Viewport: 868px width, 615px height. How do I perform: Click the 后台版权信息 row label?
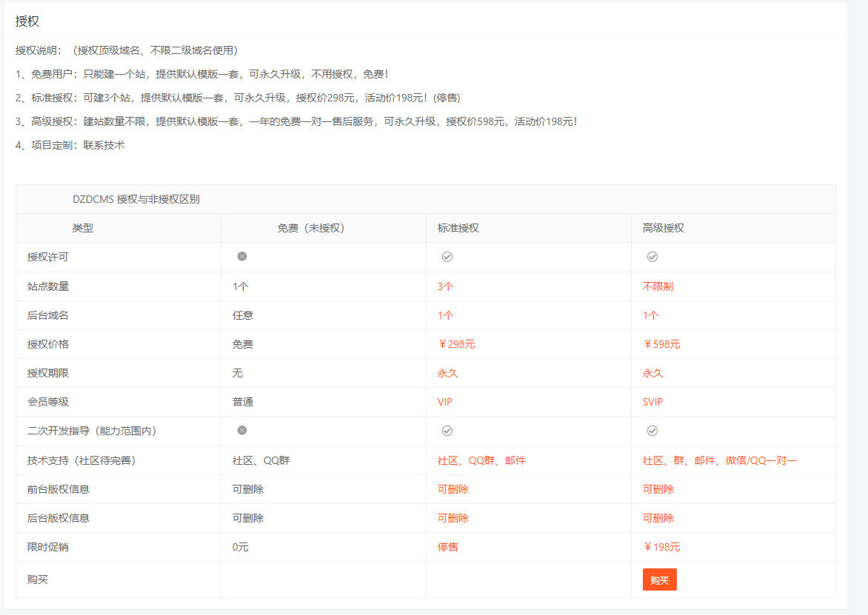tap(59, 517)
